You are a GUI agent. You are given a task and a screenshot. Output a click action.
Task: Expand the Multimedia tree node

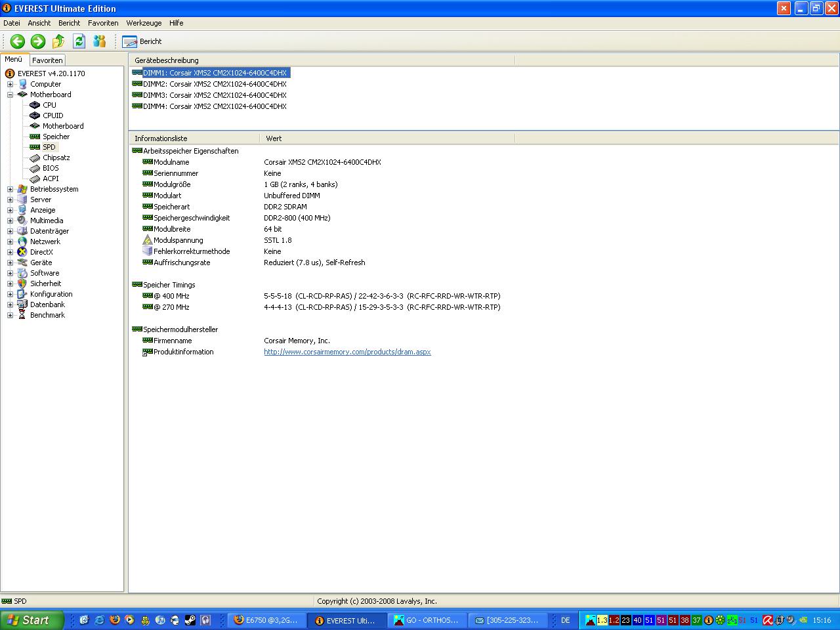coord(10,220)
